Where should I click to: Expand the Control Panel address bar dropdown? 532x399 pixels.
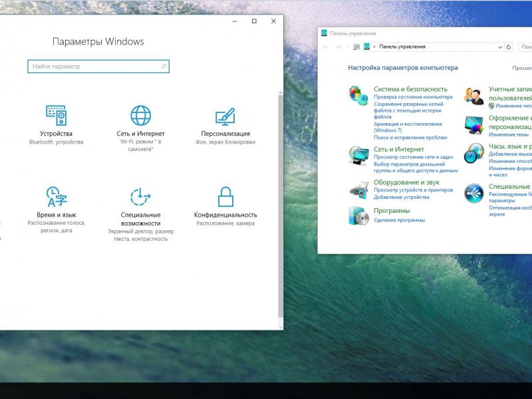tap(500, 47)
